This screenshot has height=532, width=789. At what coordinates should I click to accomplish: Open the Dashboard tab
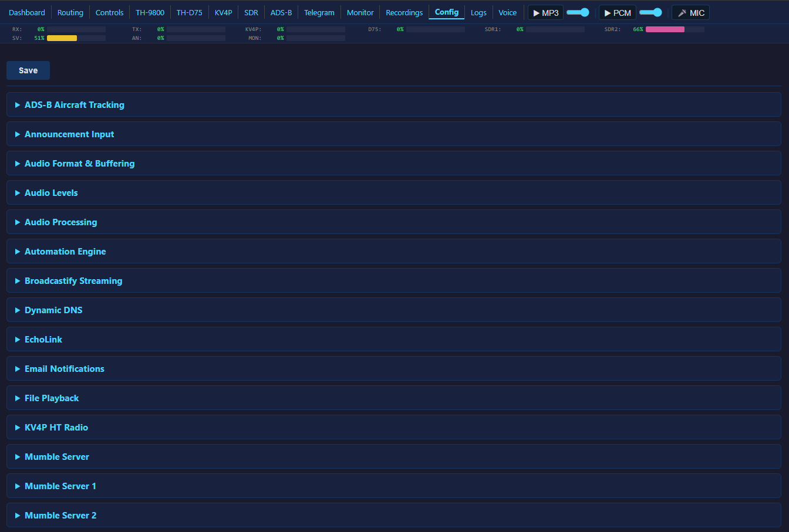tap(27, 12)
